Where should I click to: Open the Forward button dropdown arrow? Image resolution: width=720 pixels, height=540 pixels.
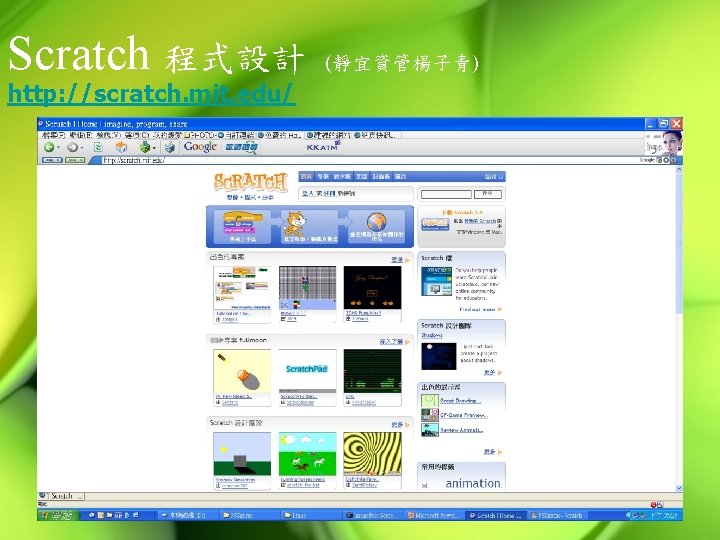tap(82, 147)
